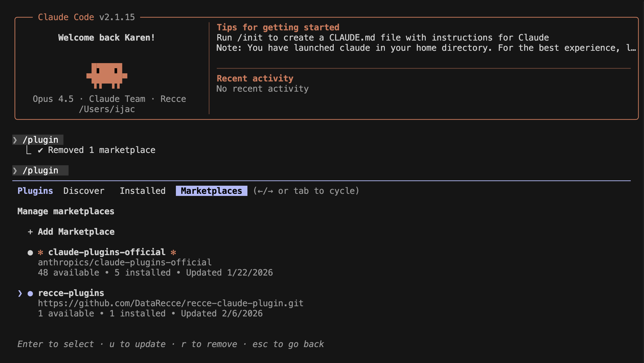644x363 pixels.
Task: Click the white status dot for claude-plugins-official
Action: pos(30,253)
